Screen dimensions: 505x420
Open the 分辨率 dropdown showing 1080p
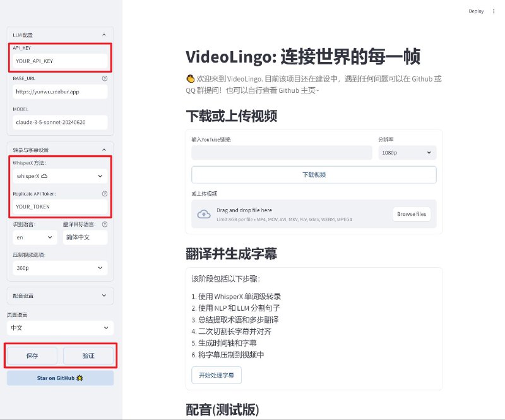pyautogui.click(x=407, y=152)
